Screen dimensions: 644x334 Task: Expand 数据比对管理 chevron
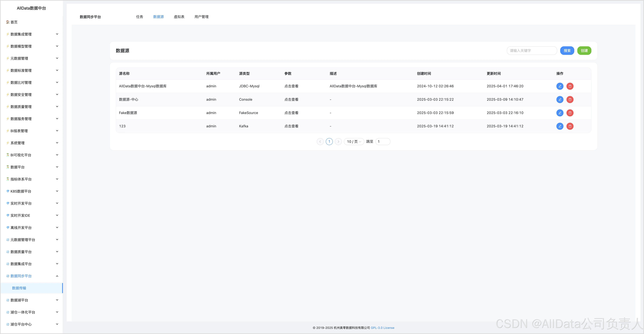[57, 82]
